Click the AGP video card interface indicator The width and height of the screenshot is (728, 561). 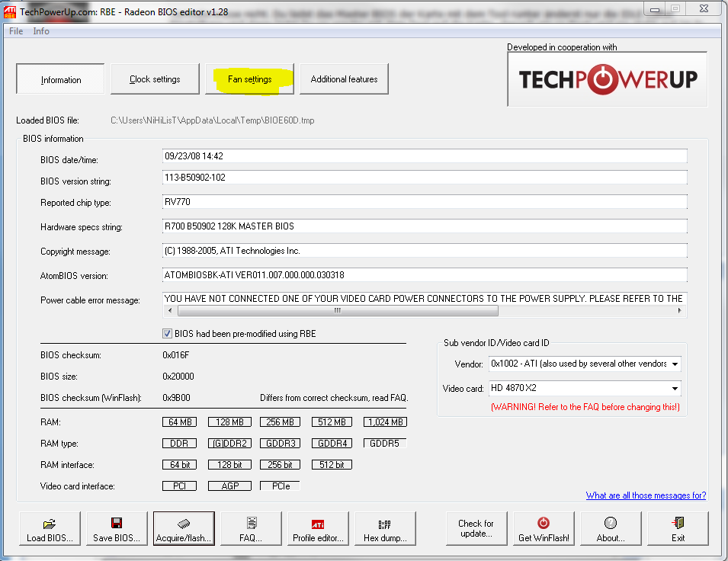click(x=229, y=486)
